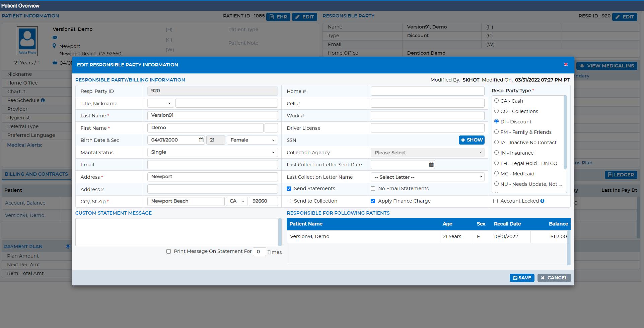
Task: Switch to Billing and Contracts tab
Action: coord(36,174)
